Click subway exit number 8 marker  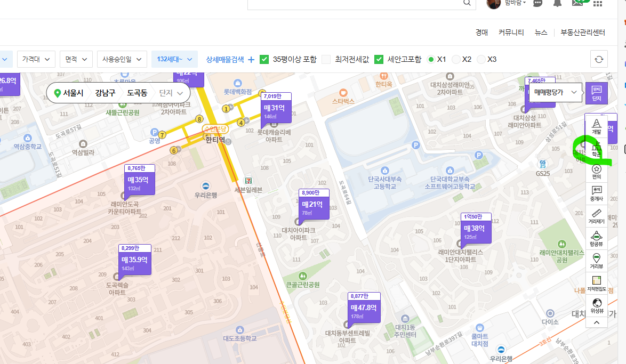click(x=199, y=119)
